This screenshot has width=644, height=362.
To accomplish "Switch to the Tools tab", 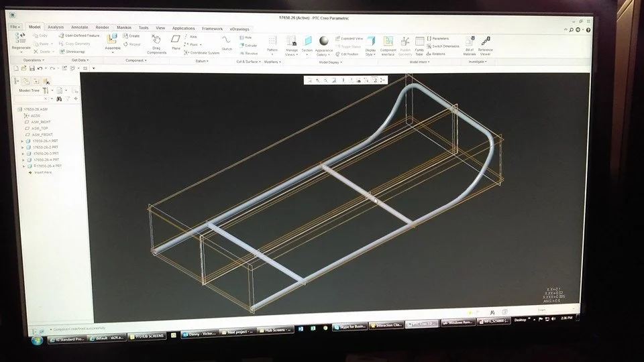I will [144, 28].
